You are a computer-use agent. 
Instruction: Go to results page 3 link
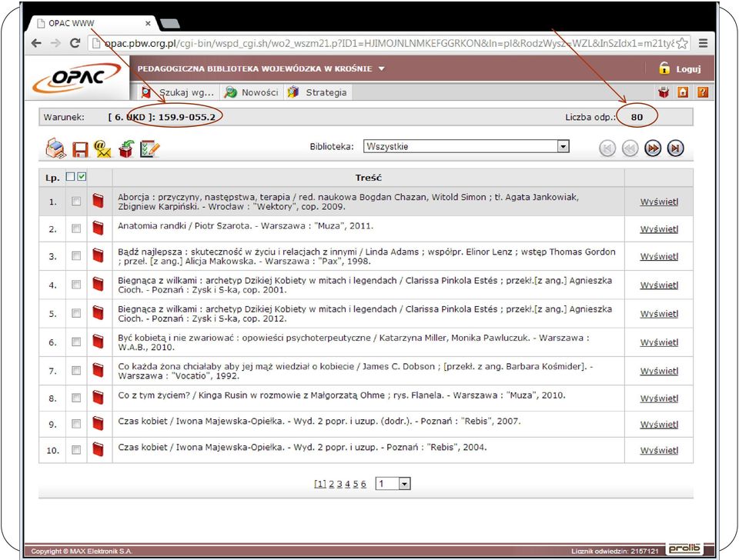tap(339, 484)
